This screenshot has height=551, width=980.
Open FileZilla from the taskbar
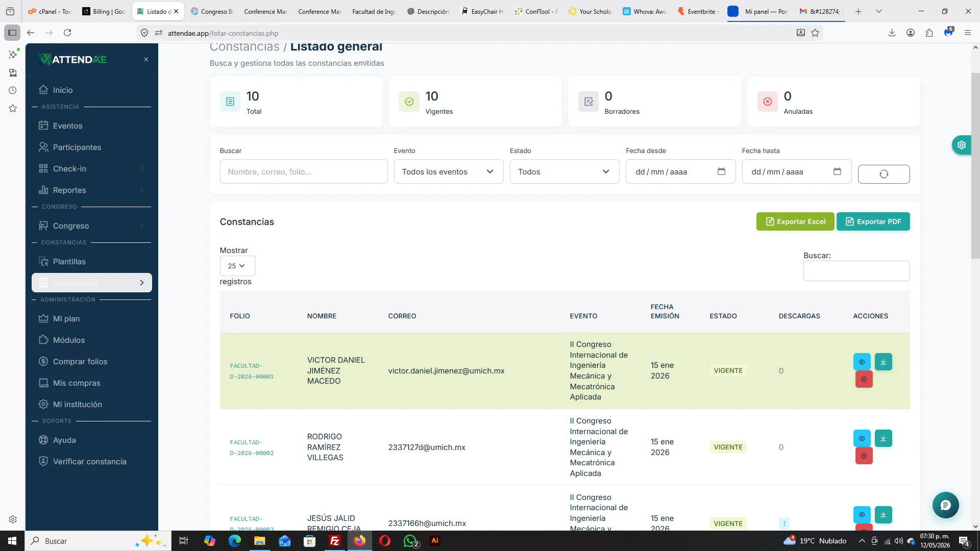point(335,541)
